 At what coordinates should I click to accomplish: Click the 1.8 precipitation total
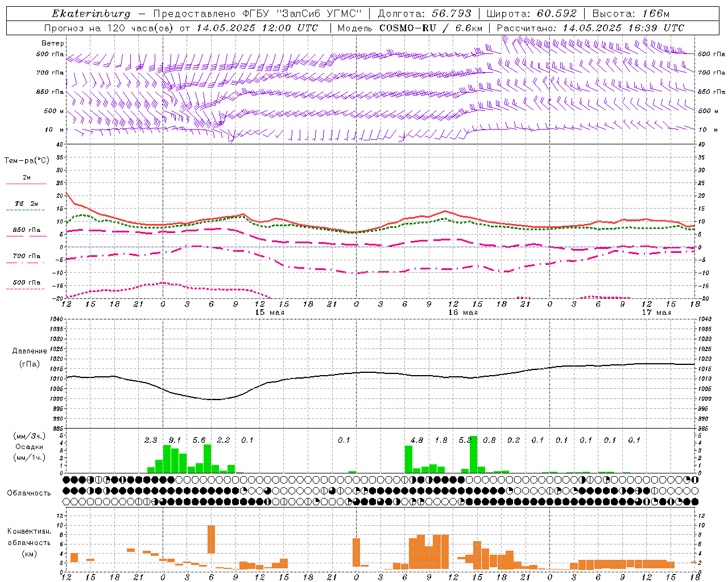click(x=441, y=440)
